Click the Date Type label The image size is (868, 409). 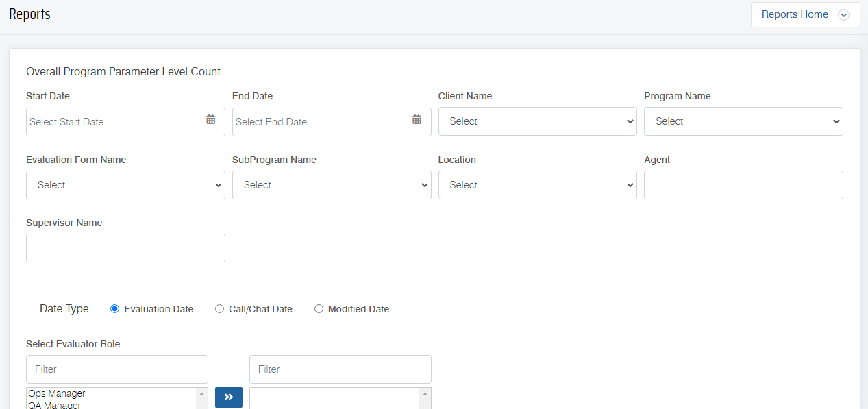click(x=64, y=309)
